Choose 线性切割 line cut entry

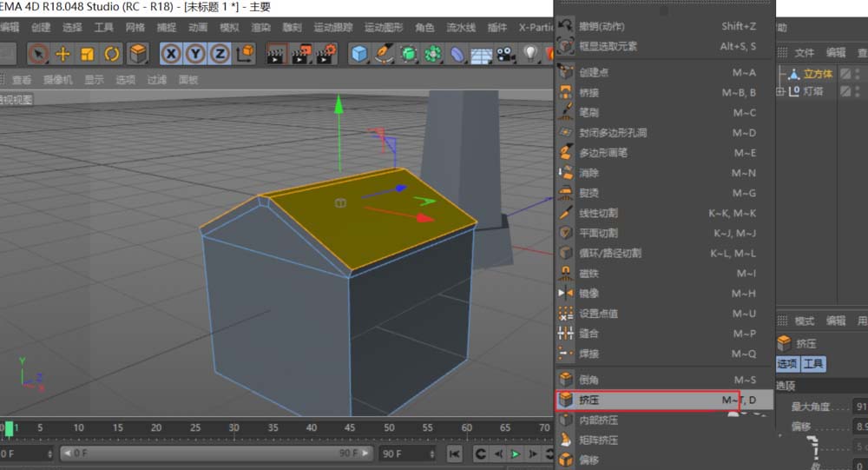pos(663,213)
